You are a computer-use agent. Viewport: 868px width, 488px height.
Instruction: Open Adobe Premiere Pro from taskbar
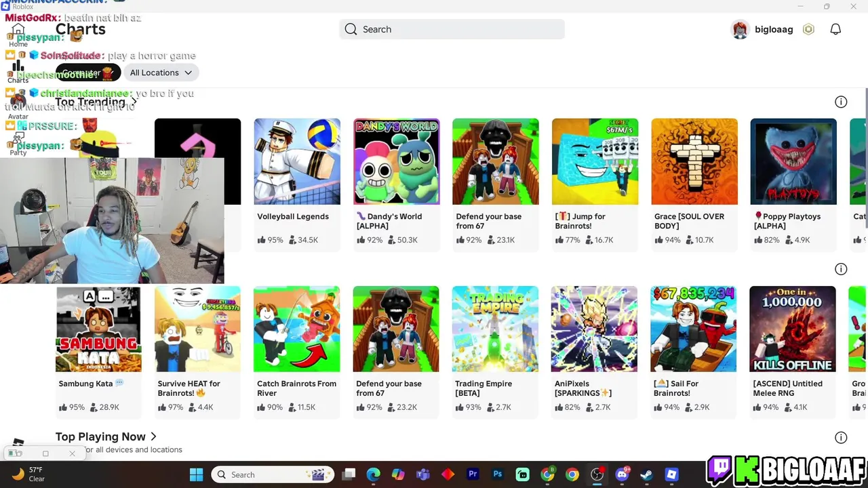[473, 474]
